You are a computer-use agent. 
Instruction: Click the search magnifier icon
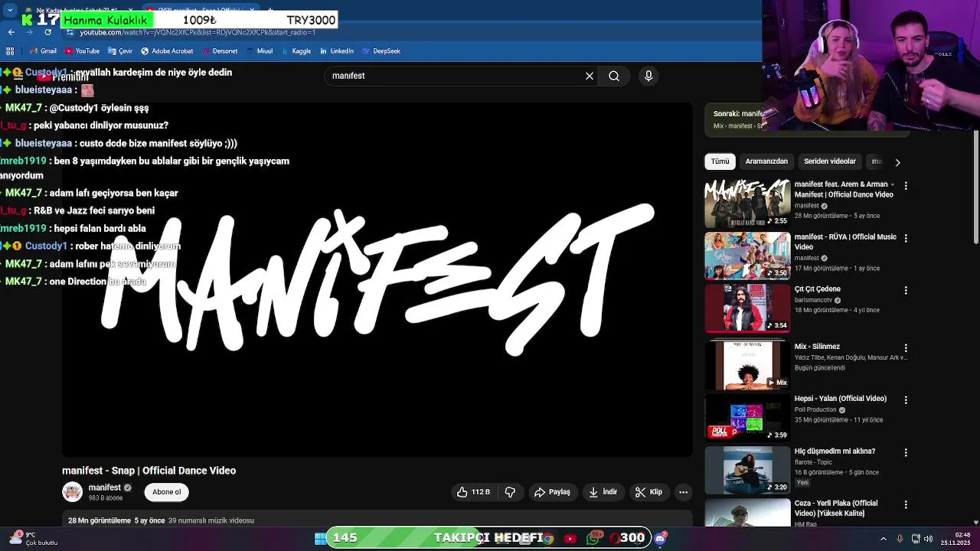tap(614, 76)
